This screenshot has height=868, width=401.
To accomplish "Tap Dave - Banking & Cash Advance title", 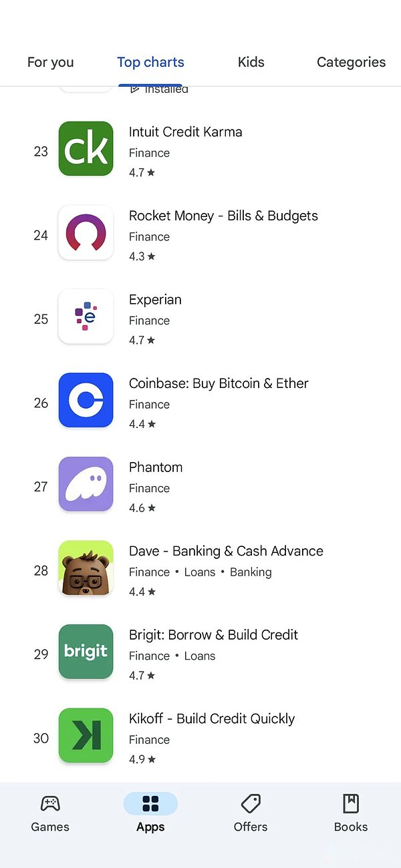I will (x=226, y=551).
